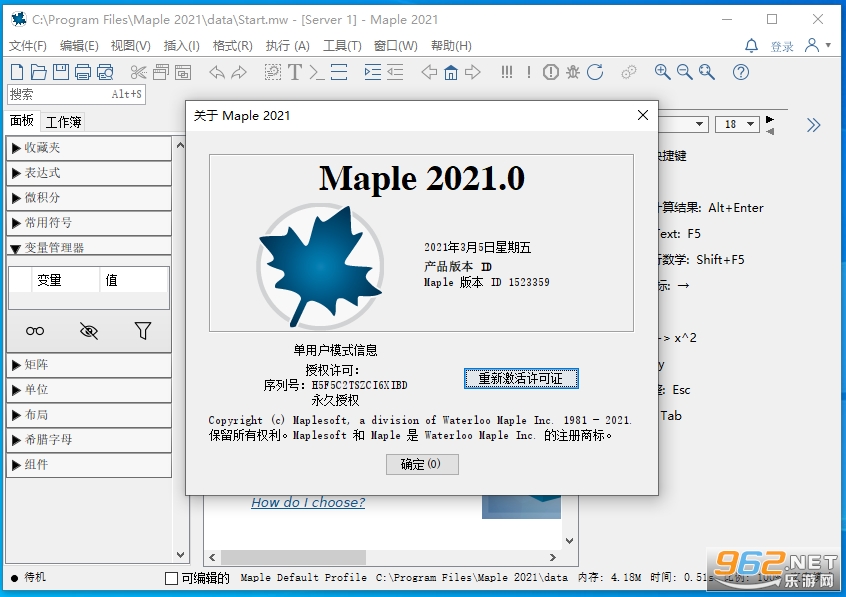Screen dimensions: 846x597
Task: Open file using folder toolbar icon
Action: (x=38, y=72)
